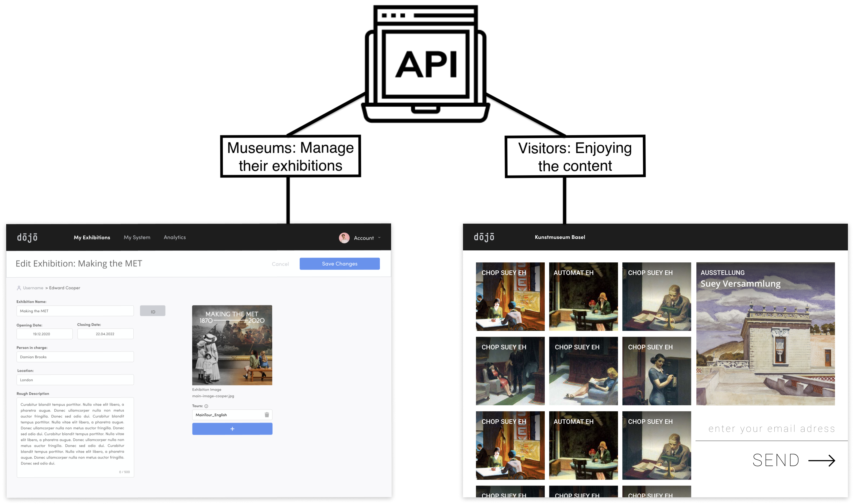This screenshot has height=504, width=857.
Task: Click the SEND text button
Action: pyautogui.click(x=775, y=460)
